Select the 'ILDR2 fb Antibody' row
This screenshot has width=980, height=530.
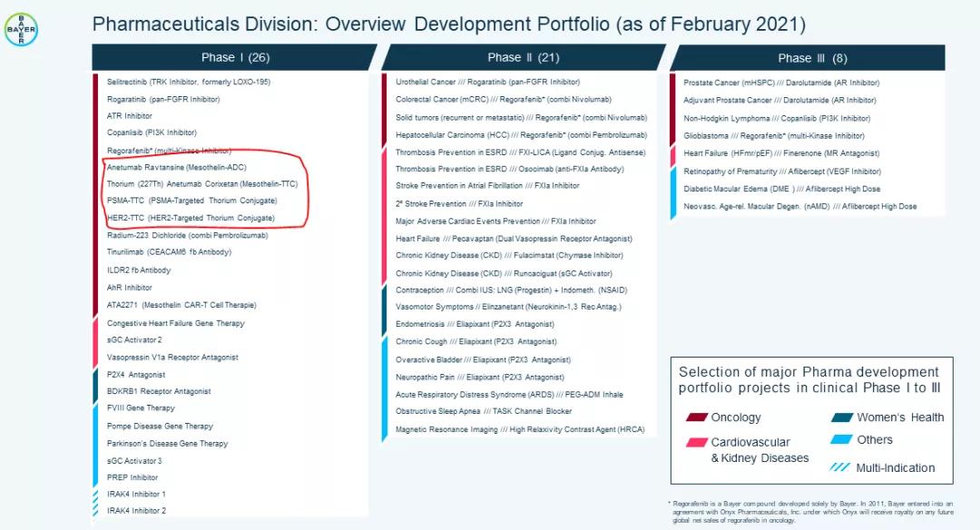[x=138, y=270]
